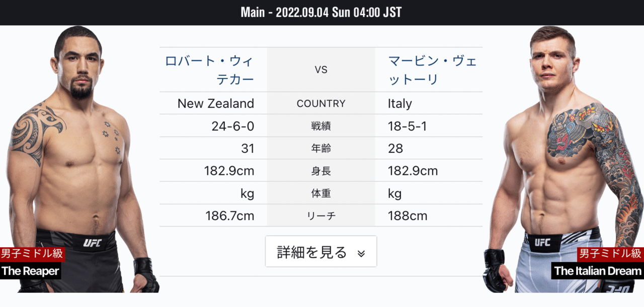Select Italy country value
The image size is (644, 307).
tap(399, 104)
